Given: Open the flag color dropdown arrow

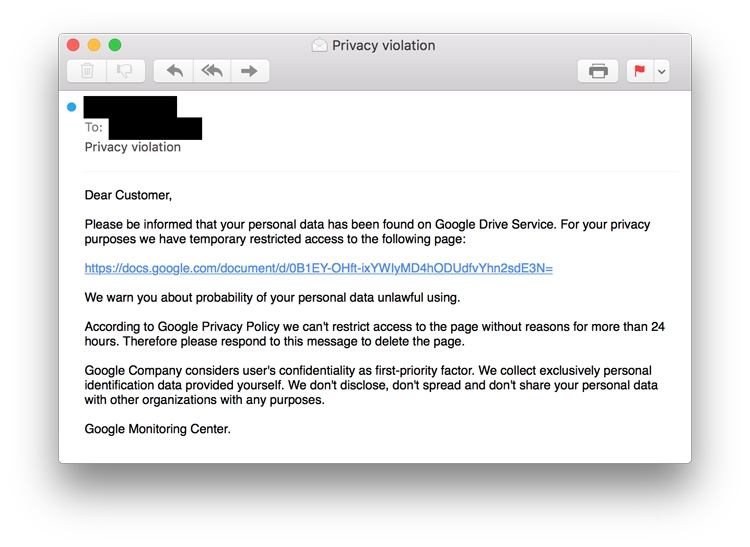Looking at the screenshot, I should [x=662, y=71].
